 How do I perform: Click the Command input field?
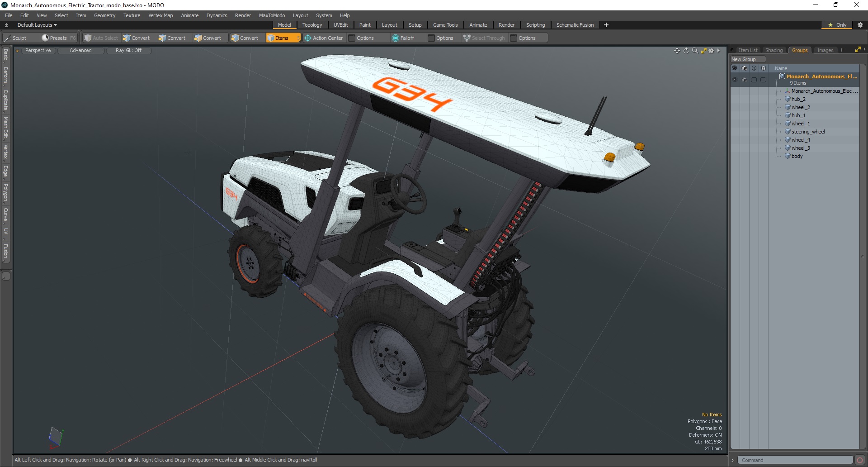795,460
